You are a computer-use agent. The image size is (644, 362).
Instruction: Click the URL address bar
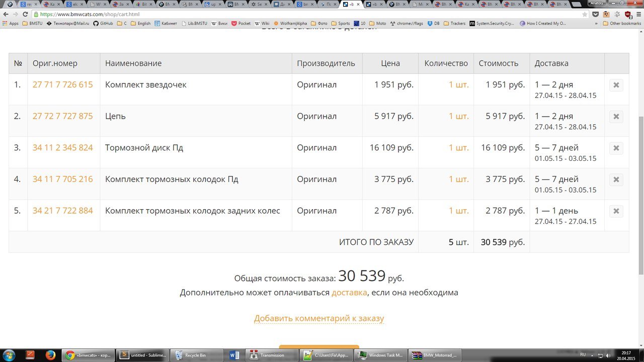point(302,15)
